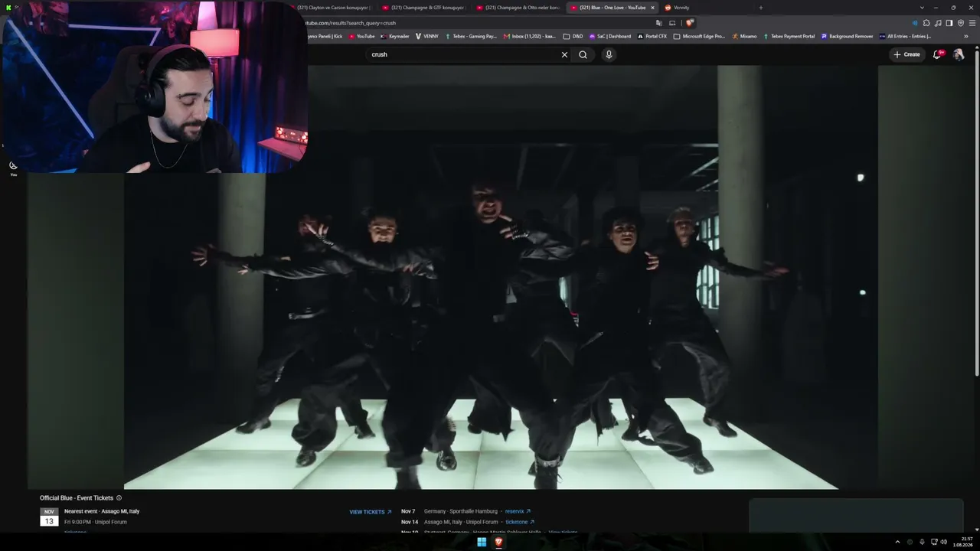Open the SaC Dashboard bookmark

[x=609, y=36]
